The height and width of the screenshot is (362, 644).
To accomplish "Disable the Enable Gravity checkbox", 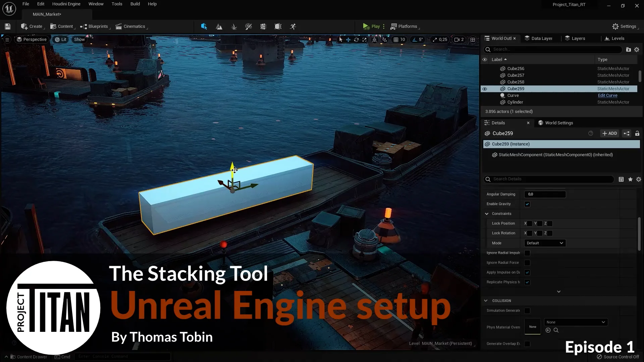I will tap(527, 204).
